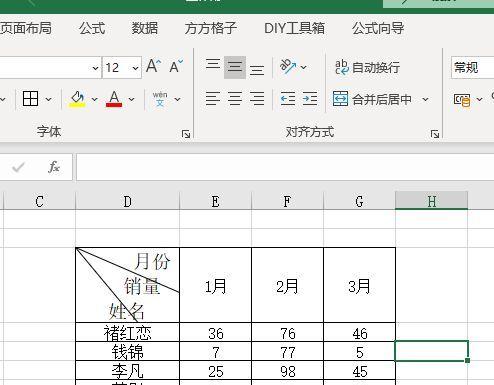
Task: Increase cell indent
Action: (x=310, y=99)
